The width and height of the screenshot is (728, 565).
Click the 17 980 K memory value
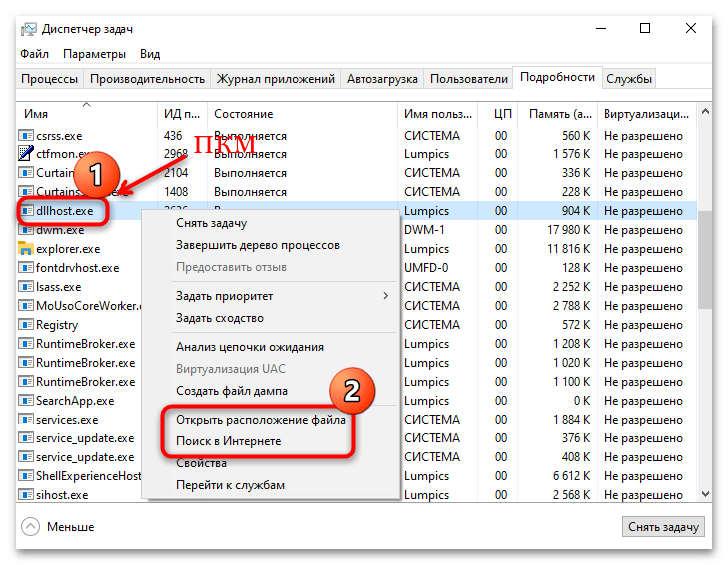568,230
